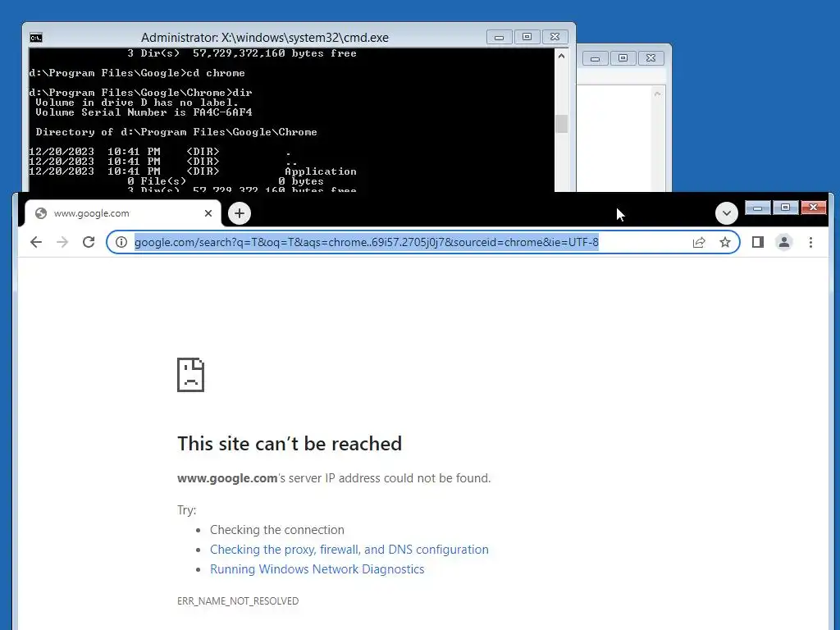Click "This site can't be reached" heading
The width and height of the screenshot is (840, 630).
tap(290, 444)
